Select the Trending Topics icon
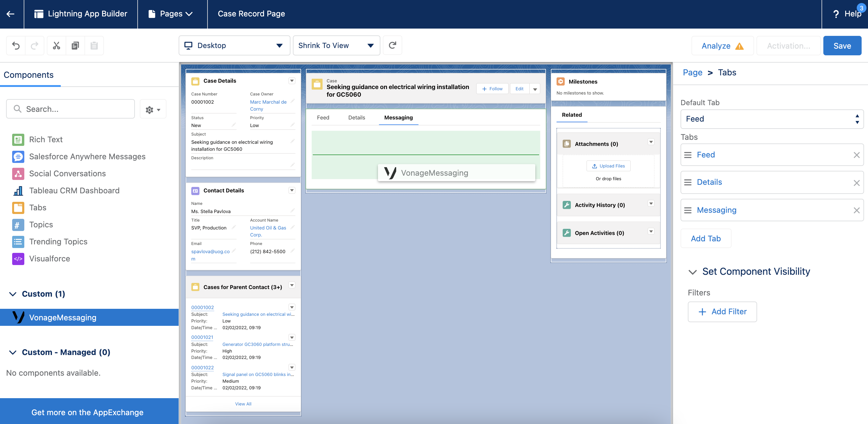The height and width of the screenshot is (424, 868). coord(18,242)
